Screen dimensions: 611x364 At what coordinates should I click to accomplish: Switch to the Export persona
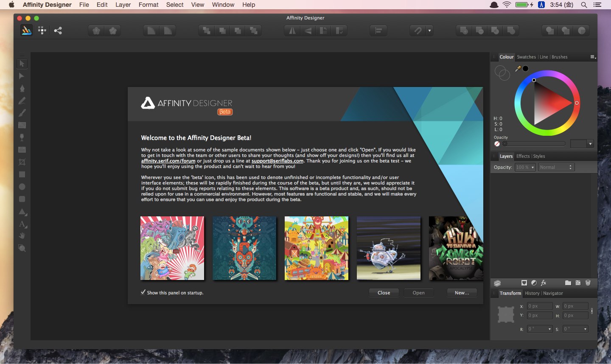[58, 31]
